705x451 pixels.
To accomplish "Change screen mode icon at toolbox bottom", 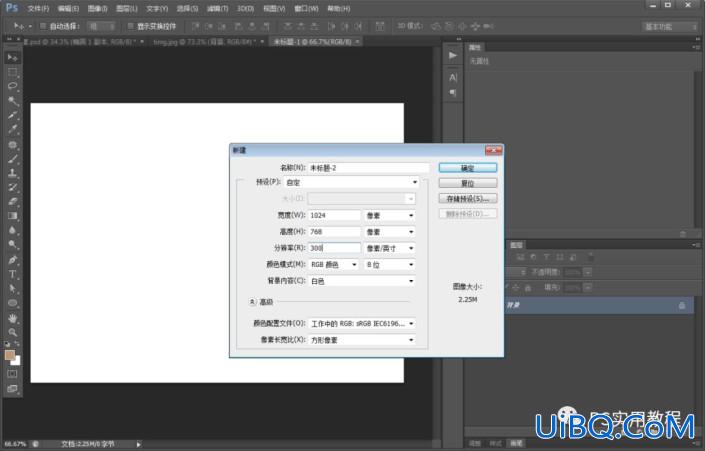I will 12,388.
